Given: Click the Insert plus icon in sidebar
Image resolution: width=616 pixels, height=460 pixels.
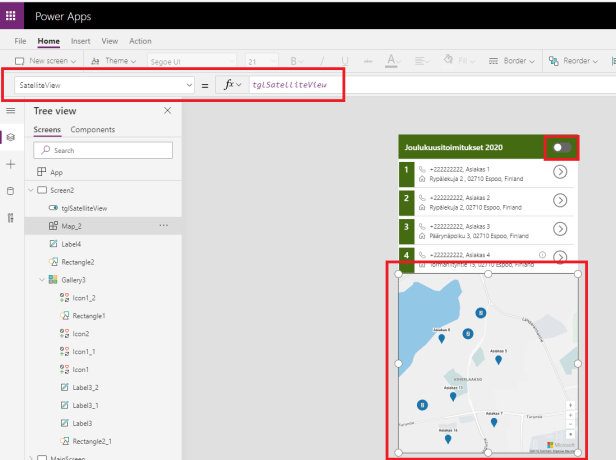Looking at the screenshot, I should [x=11, y=164].
